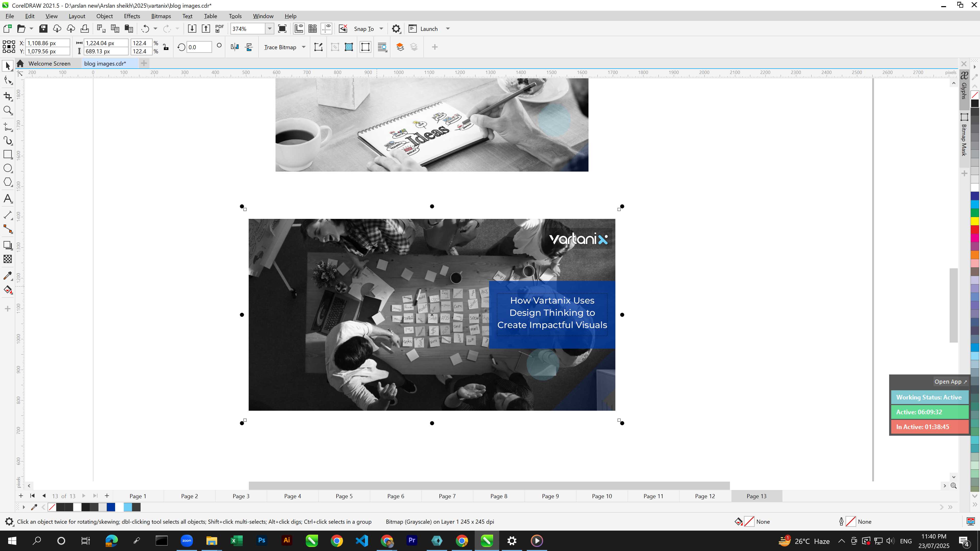Toggle the Lock ratio padlock
The width and height of the screenshot is (980, 551).
point(166,47)
